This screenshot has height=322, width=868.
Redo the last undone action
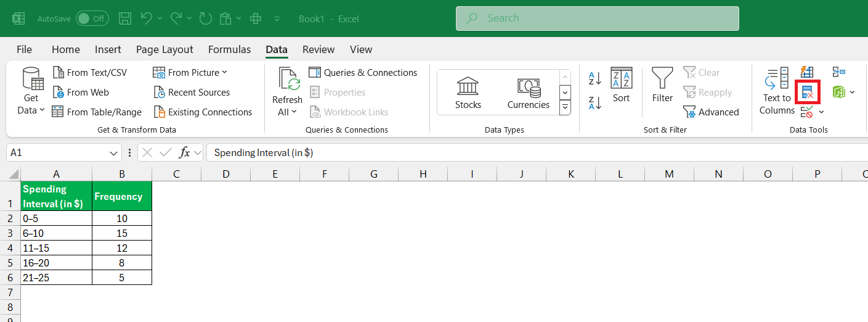(176, 19)
